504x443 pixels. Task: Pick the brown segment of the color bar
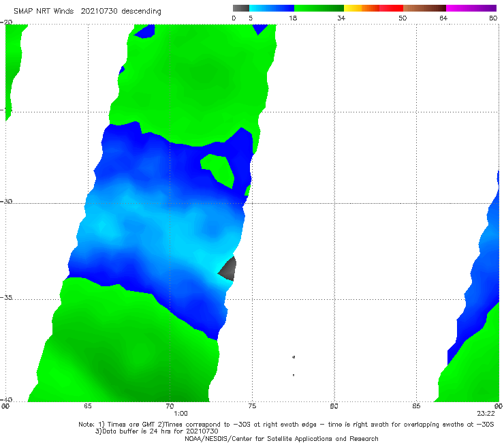coord(424,8)
